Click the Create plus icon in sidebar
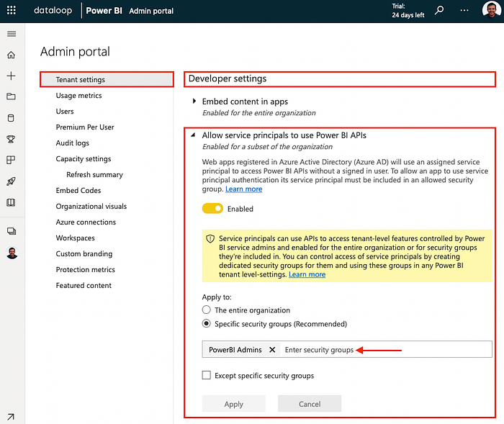The width and height of the screenshot is (504, 424). coord(12,76)
